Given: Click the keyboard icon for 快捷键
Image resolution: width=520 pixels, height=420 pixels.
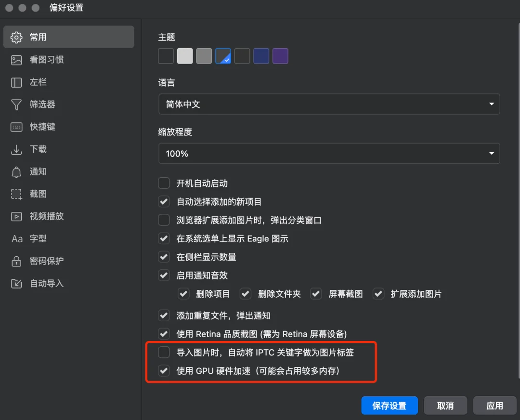Looking at the screenshot, I should tap(16, 127).
